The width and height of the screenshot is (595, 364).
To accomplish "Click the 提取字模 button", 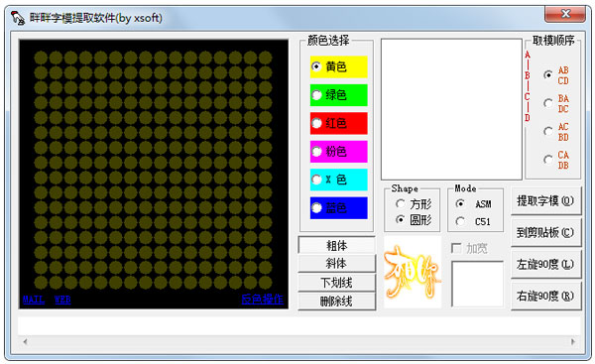I will (x=546, y=200).
